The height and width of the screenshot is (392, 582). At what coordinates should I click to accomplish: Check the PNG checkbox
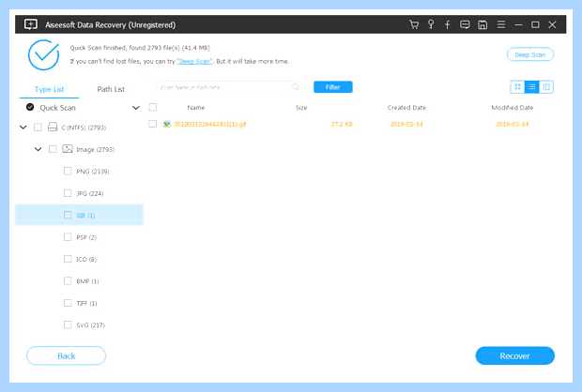(x=68, y=171)
